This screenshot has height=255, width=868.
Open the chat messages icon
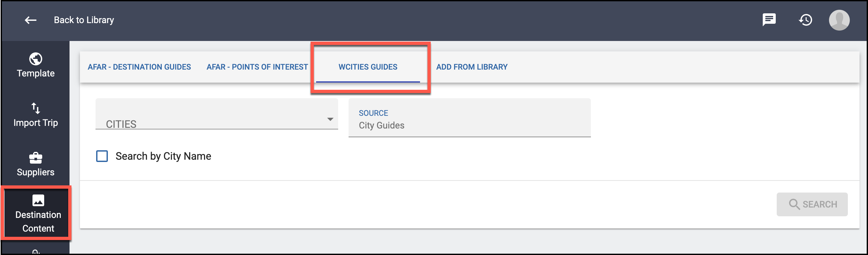(769, 20)
